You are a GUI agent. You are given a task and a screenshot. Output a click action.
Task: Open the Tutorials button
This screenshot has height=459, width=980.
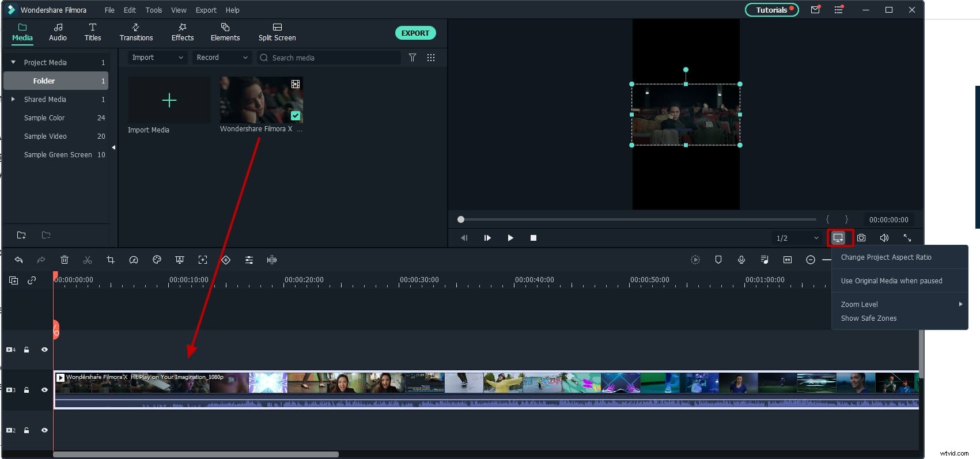(772, 10)
